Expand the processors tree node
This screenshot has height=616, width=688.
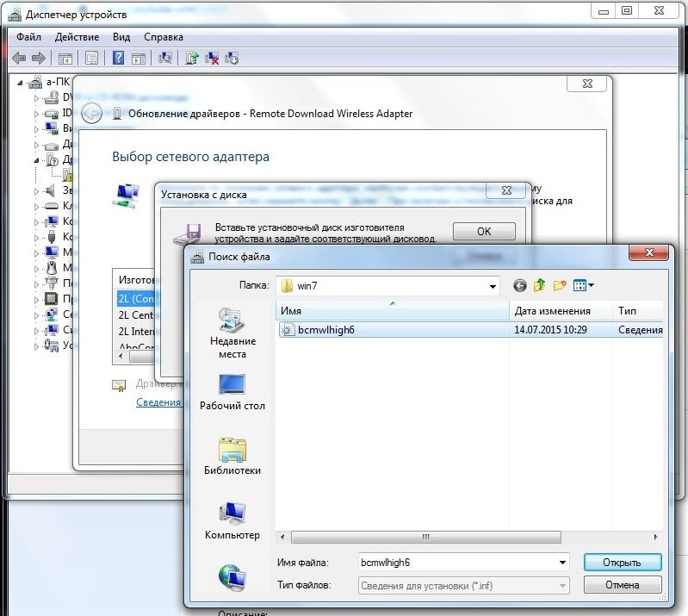click(36, 300)
